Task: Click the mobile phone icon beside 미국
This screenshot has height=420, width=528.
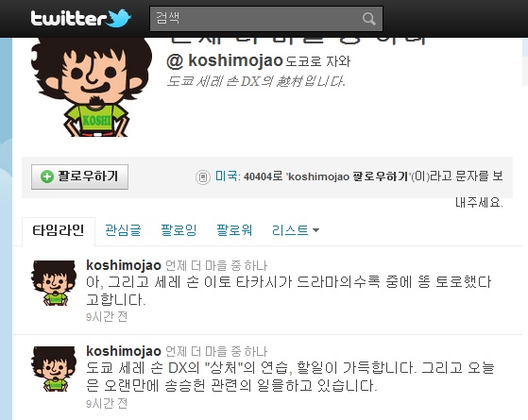Action: pos(203,176)
